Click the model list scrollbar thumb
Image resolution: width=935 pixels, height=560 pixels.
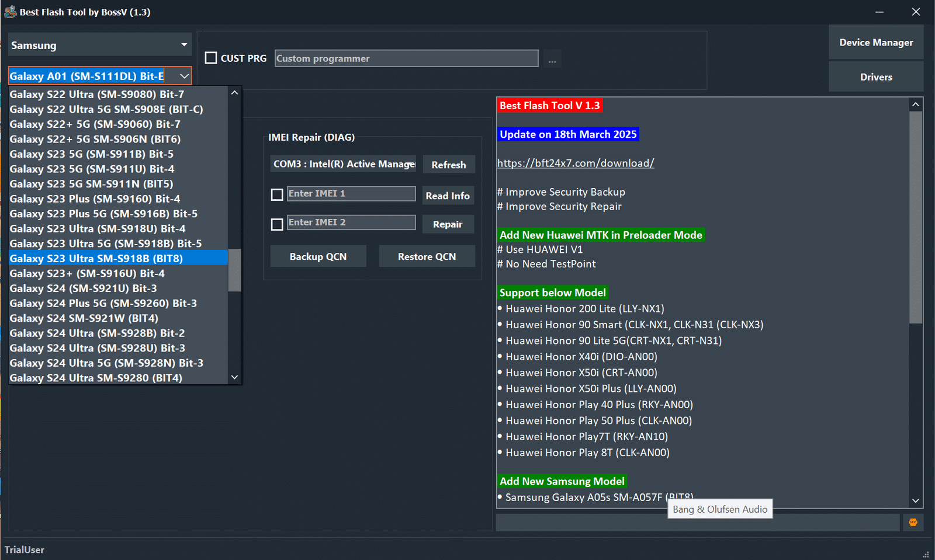(x=234, y=270)
